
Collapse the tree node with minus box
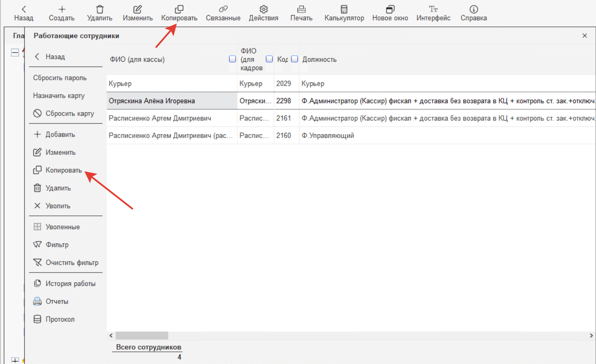(x=15, y=52)
